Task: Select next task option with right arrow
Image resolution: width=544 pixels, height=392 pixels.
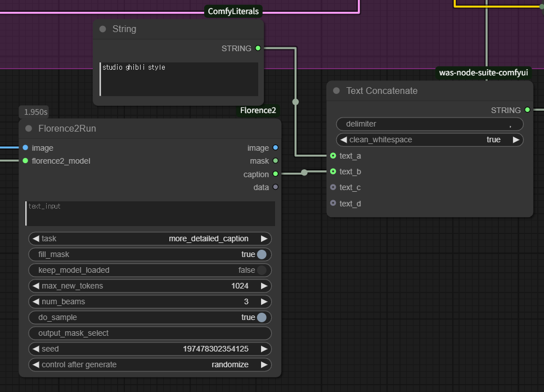Action: click(264, 238)
